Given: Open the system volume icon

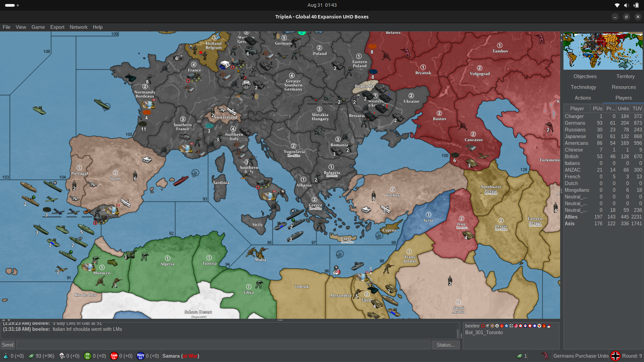Looking at the screenshot, I should [626, 5].
